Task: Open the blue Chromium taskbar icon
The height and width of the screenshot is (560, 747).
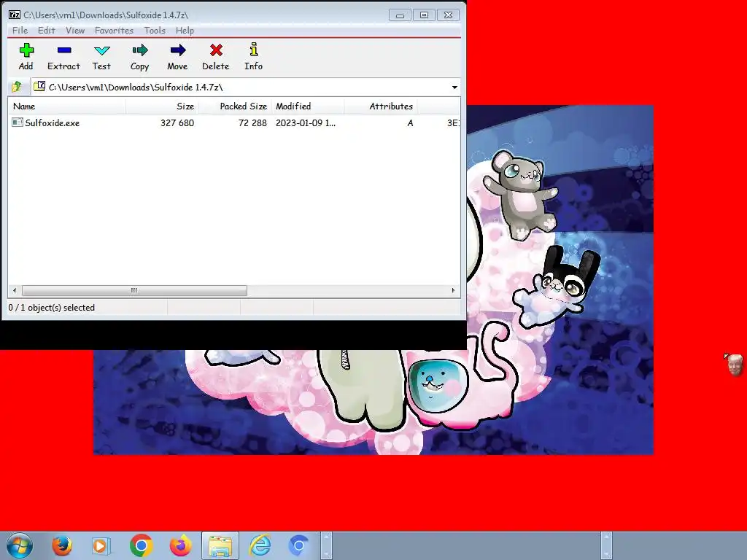Action: (298, 545)
